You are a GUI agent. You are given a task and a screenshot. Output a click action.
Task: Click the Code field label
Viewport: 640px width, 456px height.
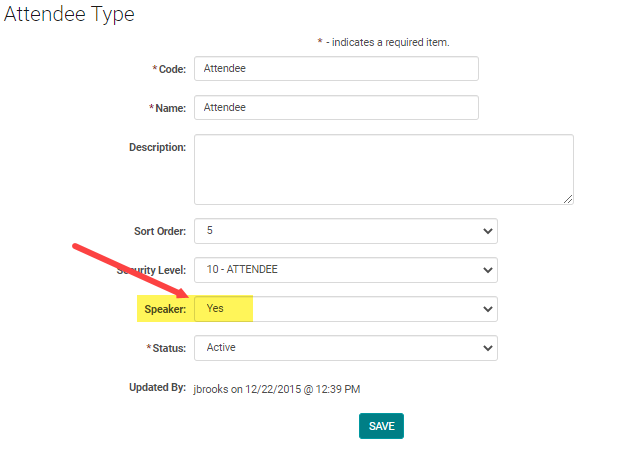[x=172, y=69]
